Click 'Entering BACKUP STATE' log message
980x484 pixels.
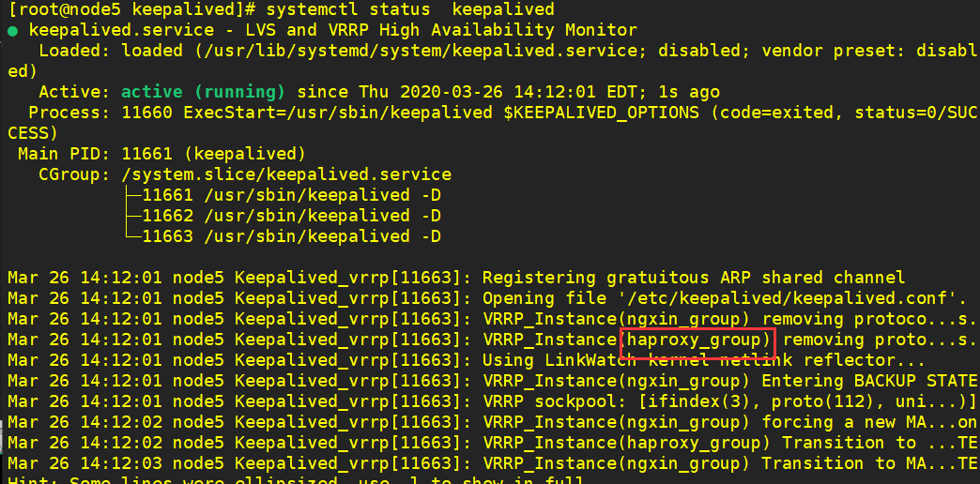[869, 381]
